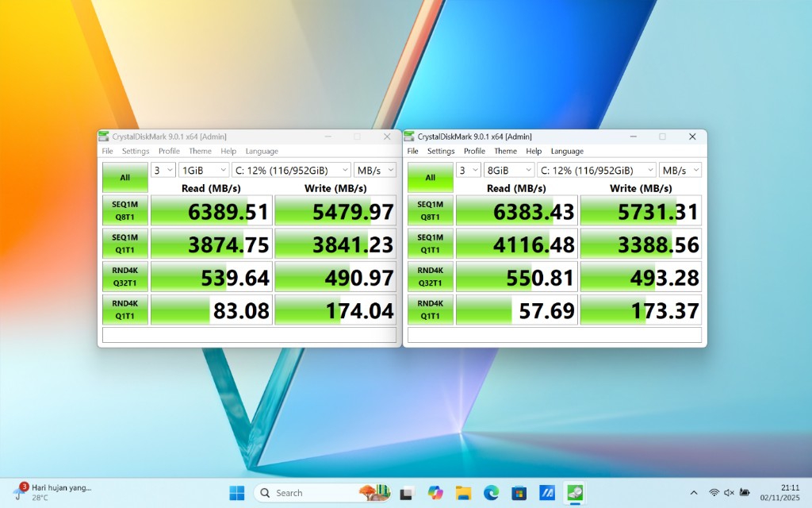Open the Theme menu in the left window
The width and height of the screenshot is (812, 508).
[200, 152]
